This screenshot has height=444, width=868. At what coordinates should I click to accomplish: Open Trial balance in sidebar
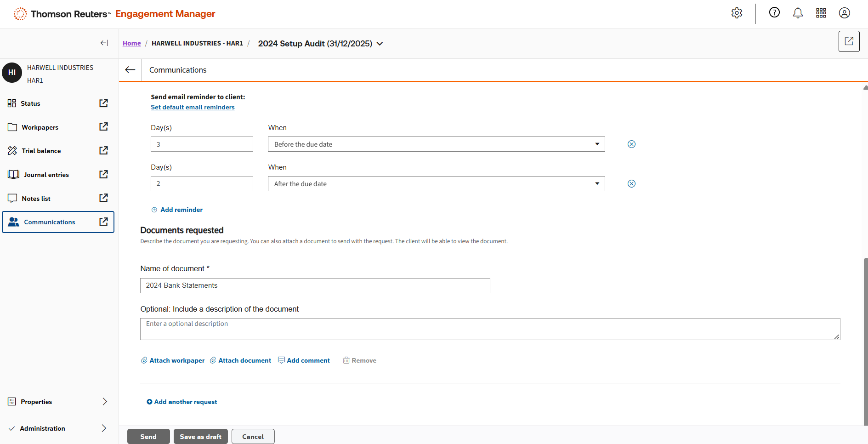41,151
